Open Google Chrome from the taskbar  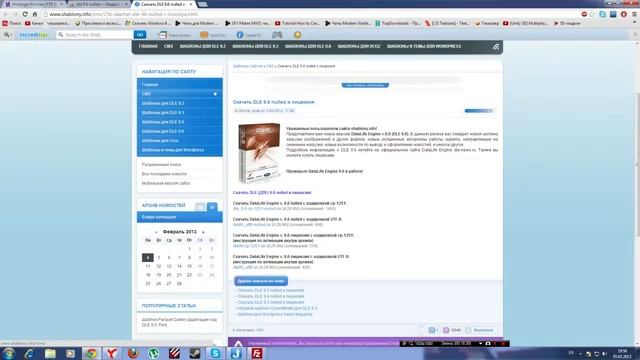coord(91,353)
